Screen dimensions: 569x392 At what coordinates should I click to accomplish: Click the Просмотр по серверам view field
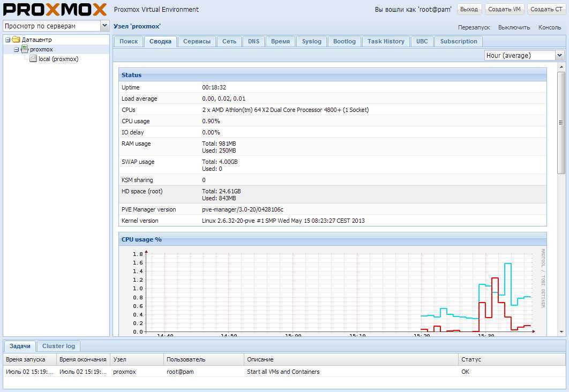51,26
